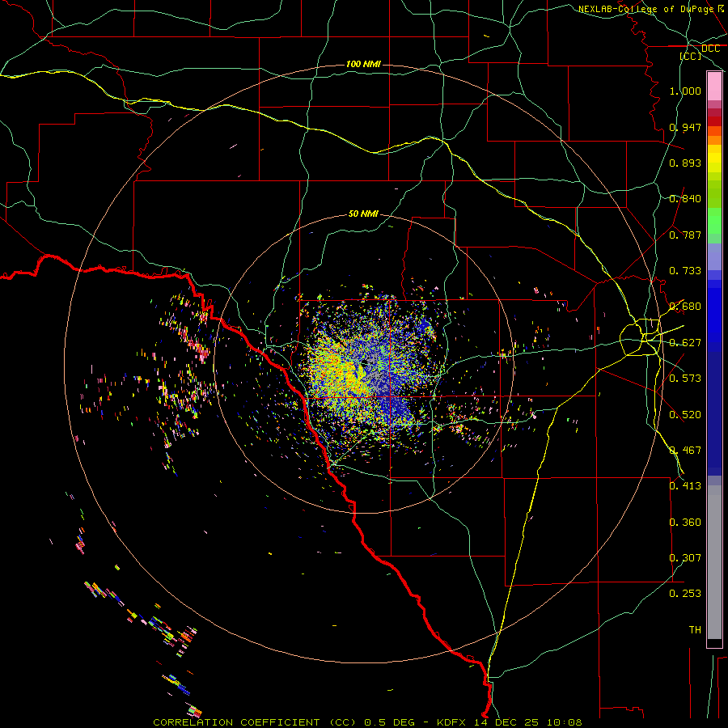Click the 0.840 scale value
This screenshot has width=728, height=728.
click(x=685, y=199)
